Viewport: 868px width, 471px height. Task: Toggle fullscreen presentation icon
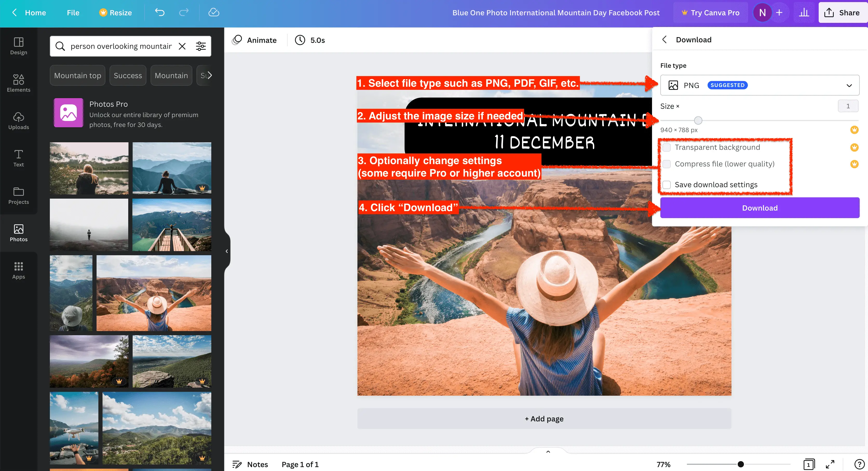click(830, 464)
